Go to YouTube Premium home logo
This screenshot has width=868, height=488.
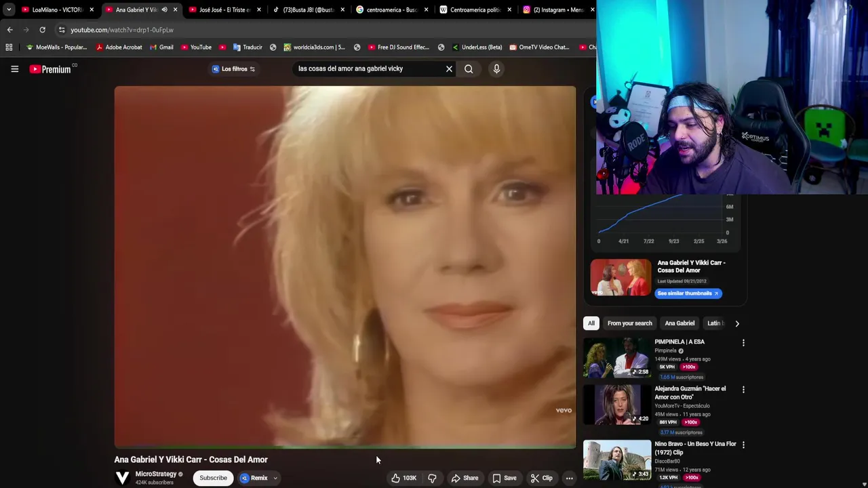click(50, 69)
